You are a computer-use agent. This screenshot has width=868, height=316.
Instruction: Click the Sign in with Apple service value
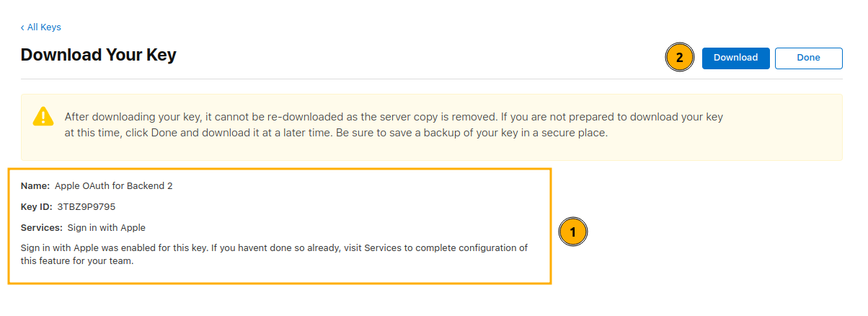107,227
